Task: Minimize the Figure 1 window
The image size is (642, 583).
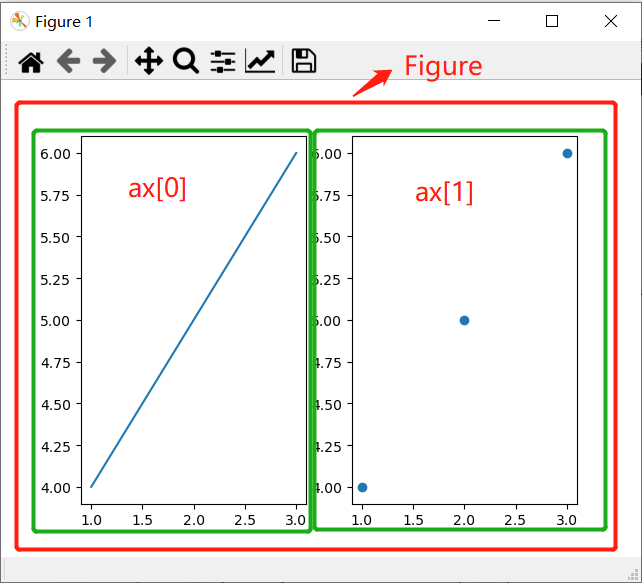Action: [x=494, y=21]
